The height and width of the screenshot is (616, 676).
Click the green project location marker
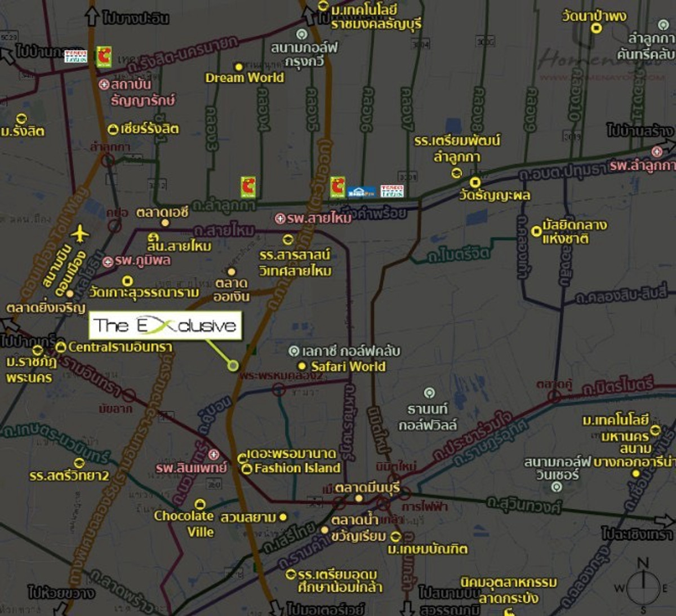[x=233, y=366]
